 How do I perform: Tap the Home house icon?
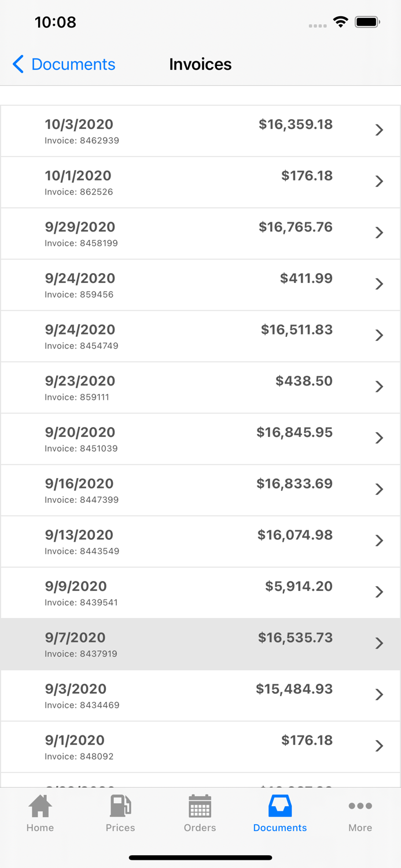coord(40,806)
